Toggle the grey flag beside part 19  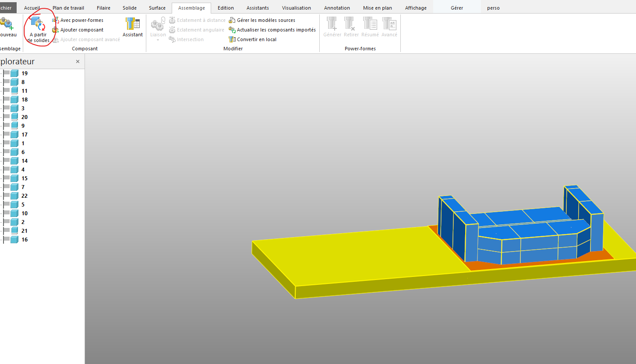(7, 73)
